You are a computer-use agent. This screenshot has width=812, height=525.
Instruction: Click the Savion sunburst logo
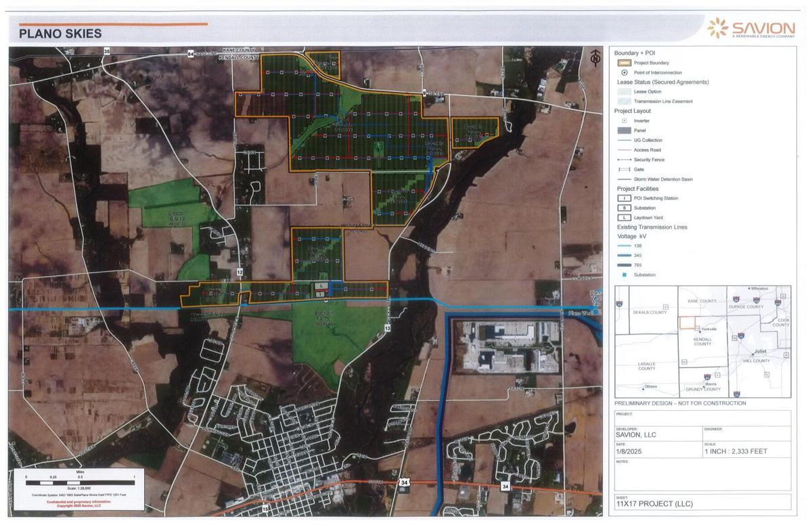tap(719, 28)
